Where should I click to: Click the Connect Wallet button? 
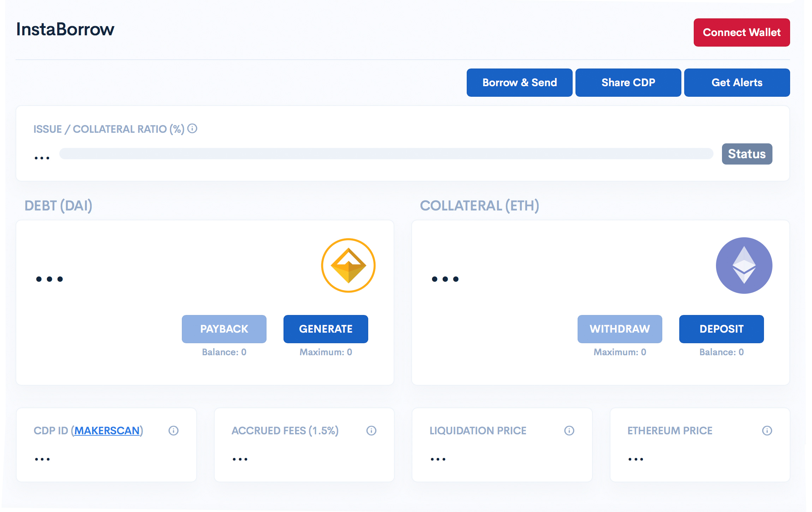click(742, 32)
